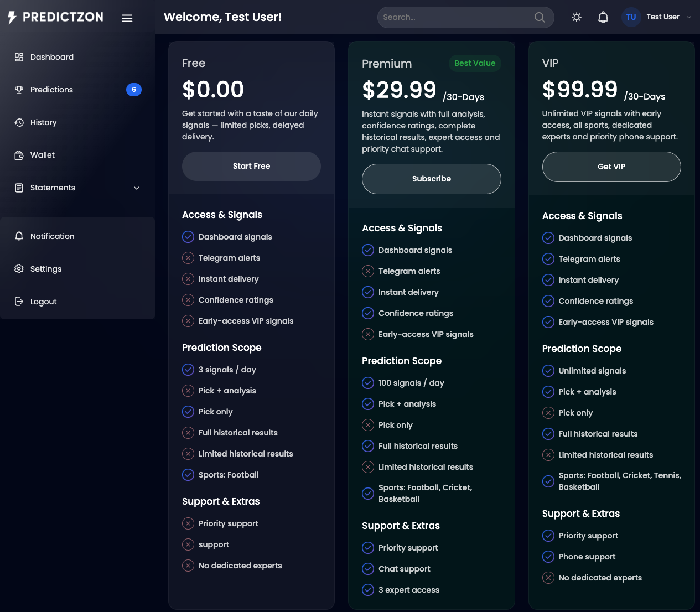Click Free plan 'Pick + analysis' text
700x612 pixels.
tap(227, 391)
